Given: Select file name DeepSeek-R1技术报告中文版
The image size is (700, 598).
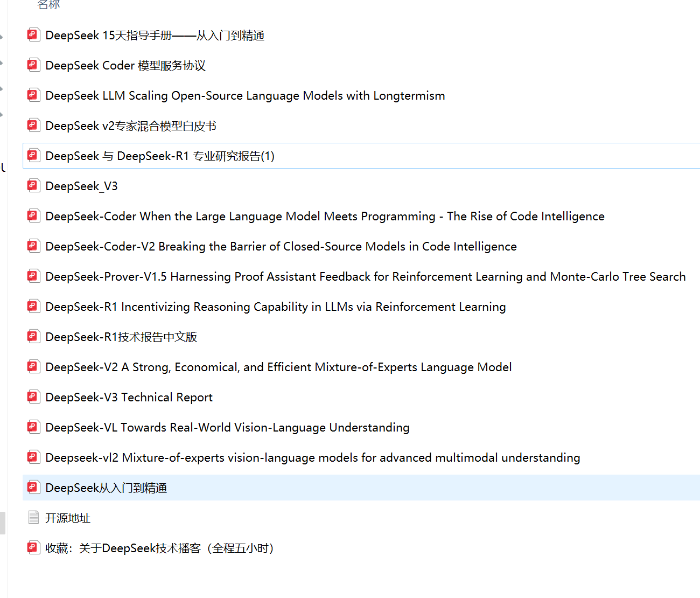Looking at the screenshot, I should click(121, 337).
